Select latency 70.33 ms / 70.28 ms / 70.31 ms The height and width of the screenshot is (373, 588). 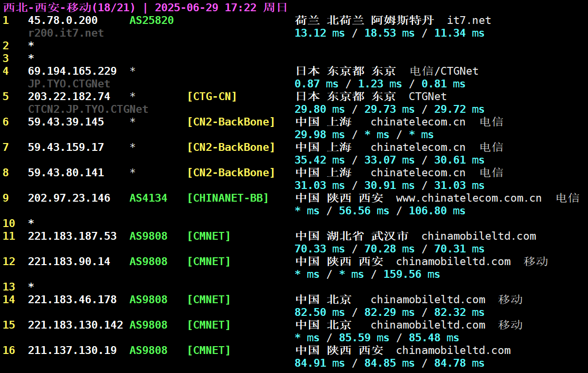coord(389,249)
